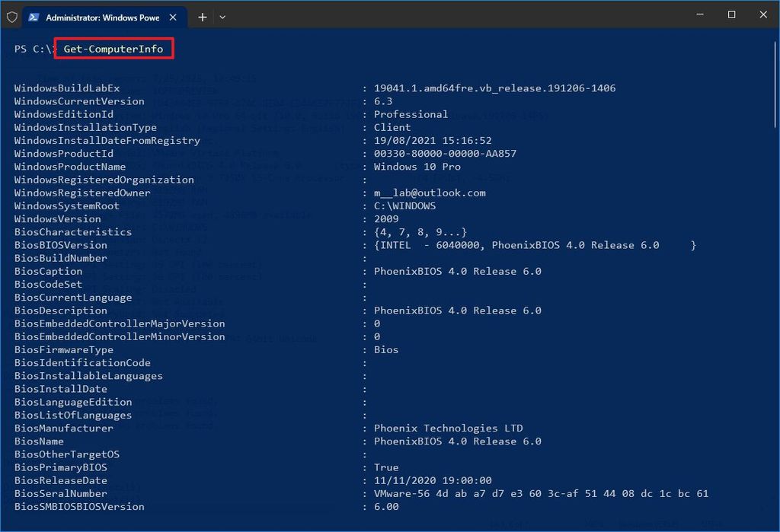The width and height of the screenshot is (780, 532).
Task: Click the BiosSerialNumber VMware value
Action: coord(533,493)
